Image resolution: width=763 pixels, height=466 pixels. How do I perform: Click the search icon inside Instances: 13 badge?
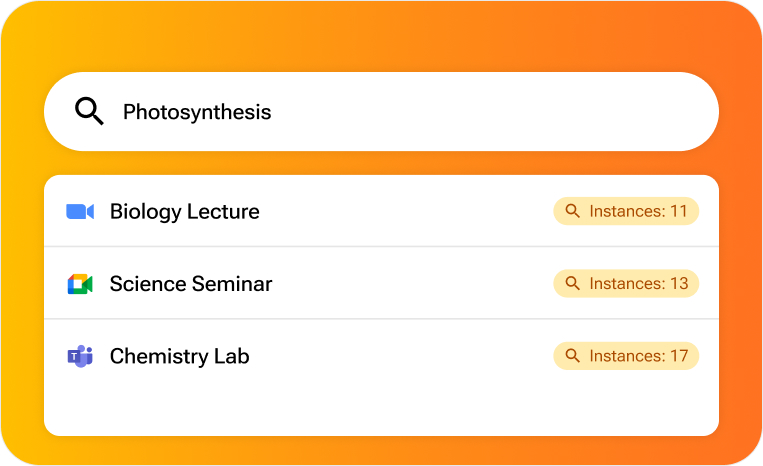tap(573, 283)
